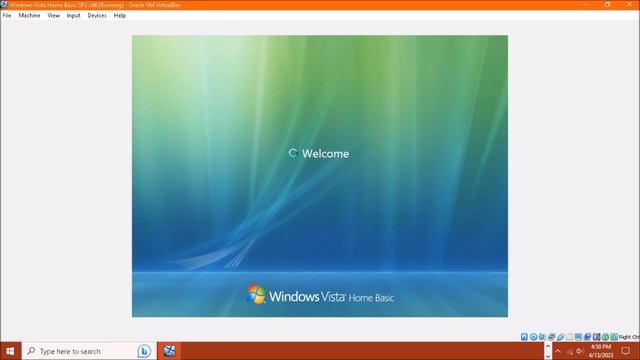This screenshot has height=360, width=640.
Task: Click the Windows Vista guest Welcome screen
Action: click(x=320, y=176)
